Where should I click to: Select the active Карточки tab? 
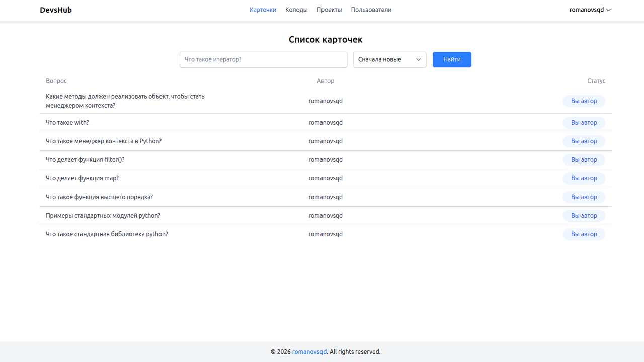click(x=263, y=10)
